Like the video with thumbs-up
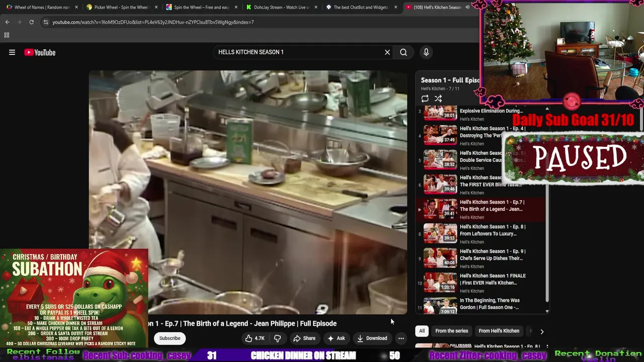Screen dimensions: 644x362 point(255,338)
